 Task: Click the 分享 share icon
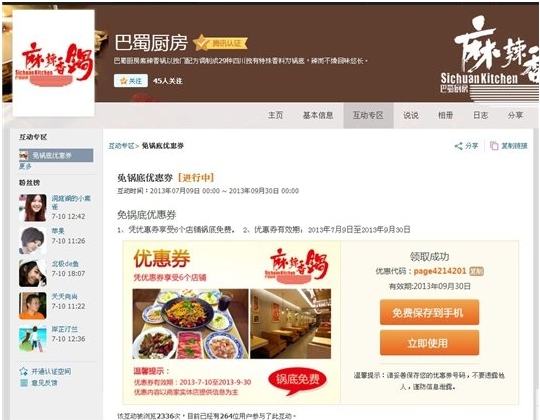(458, 146)
